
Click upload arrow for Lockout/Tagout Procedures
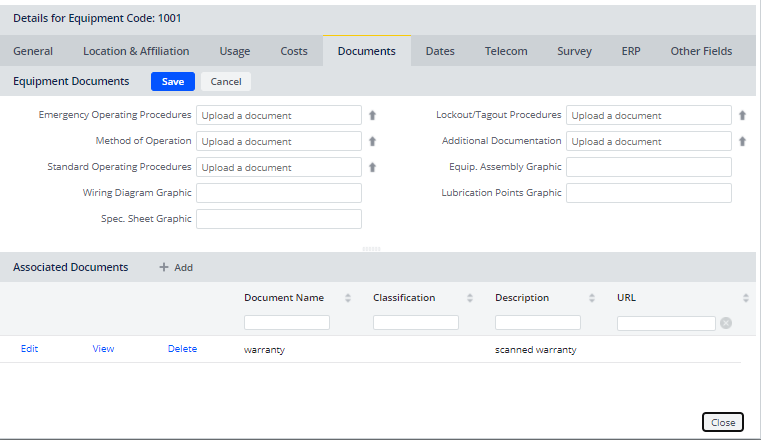click(742, 115)
